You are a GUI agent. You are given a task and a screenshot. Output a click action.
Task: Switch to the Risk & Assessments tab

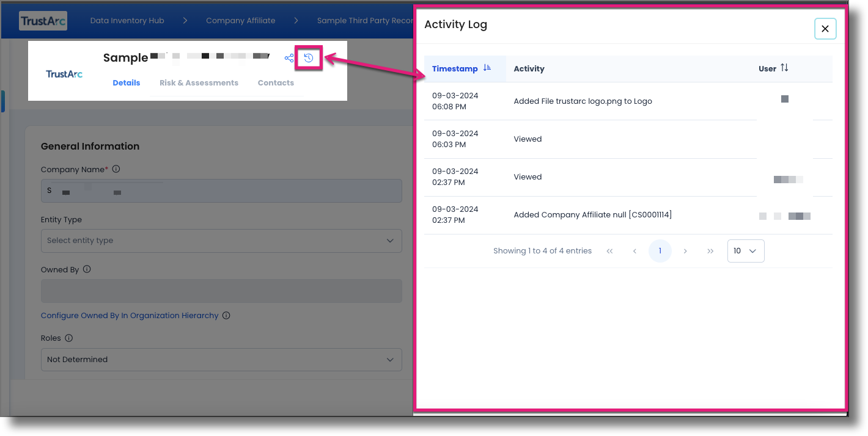pyautogui.click(x=199, y=83)
